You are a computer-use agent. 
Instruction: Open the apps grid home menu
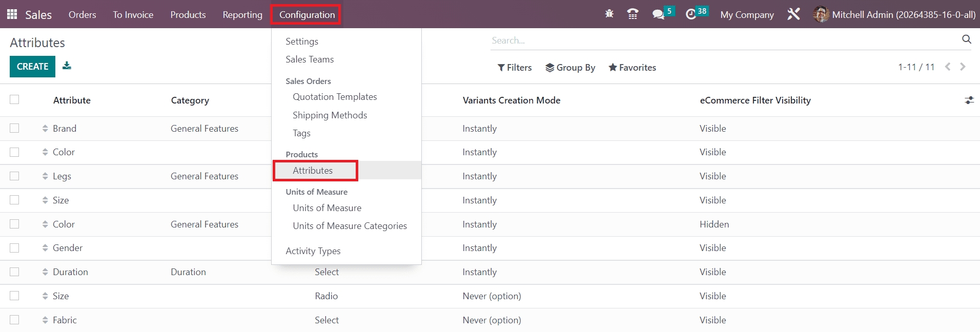point(12,14)
